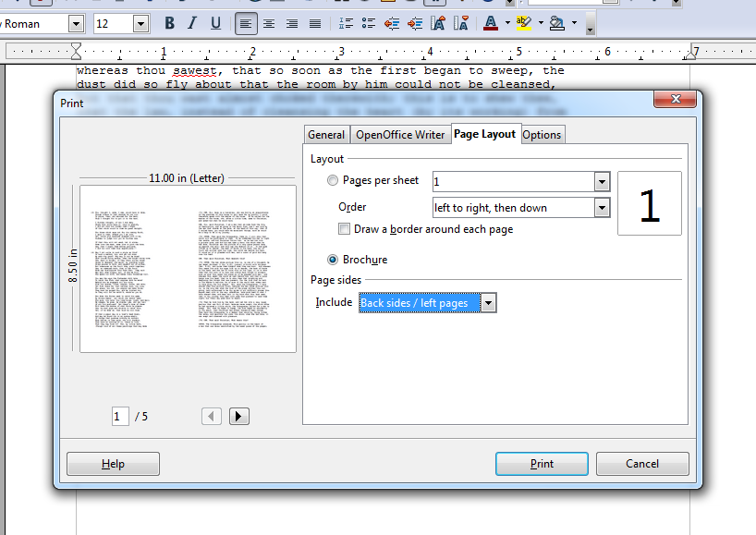This screenshot has width=756, height=535.
Task: Click the brochure print preview thumbnail
Action: (x=188, y=269)
